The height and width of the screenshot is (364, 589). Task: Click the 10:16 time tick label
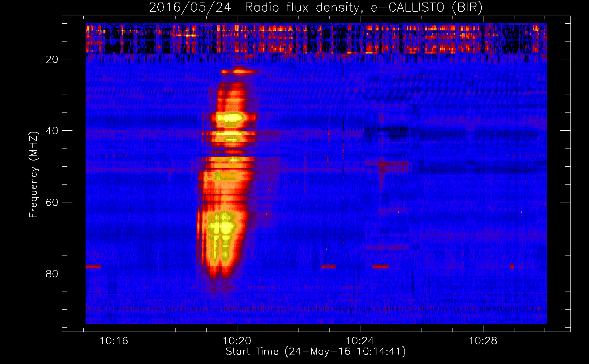[x=114, y=341]
